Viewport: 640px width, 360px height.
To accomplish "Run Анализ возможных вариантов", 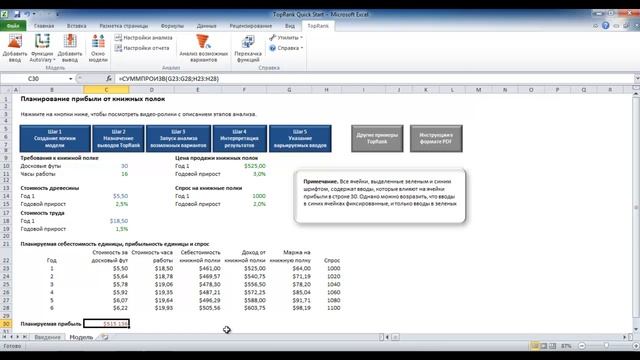I will 203,48.
